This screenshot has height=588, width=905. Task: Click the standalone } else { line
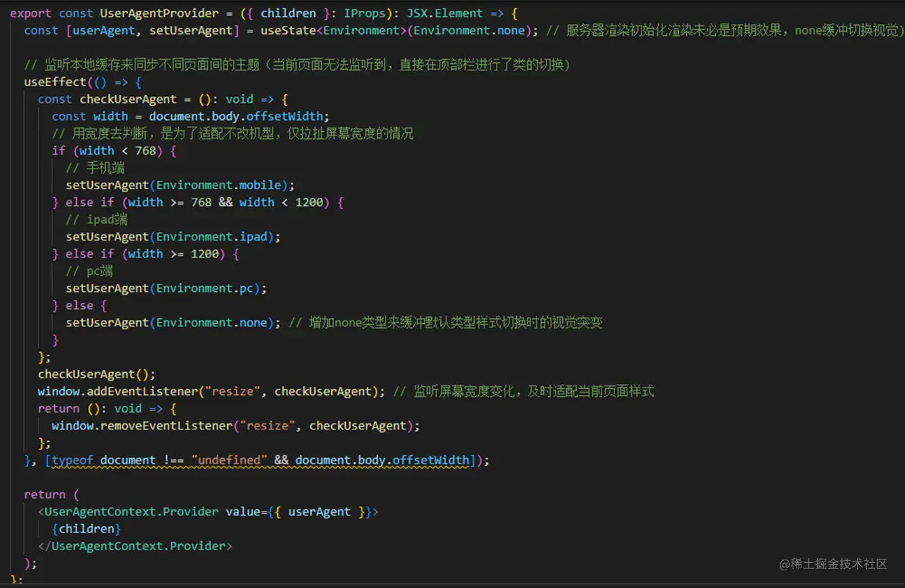[79, 306]
